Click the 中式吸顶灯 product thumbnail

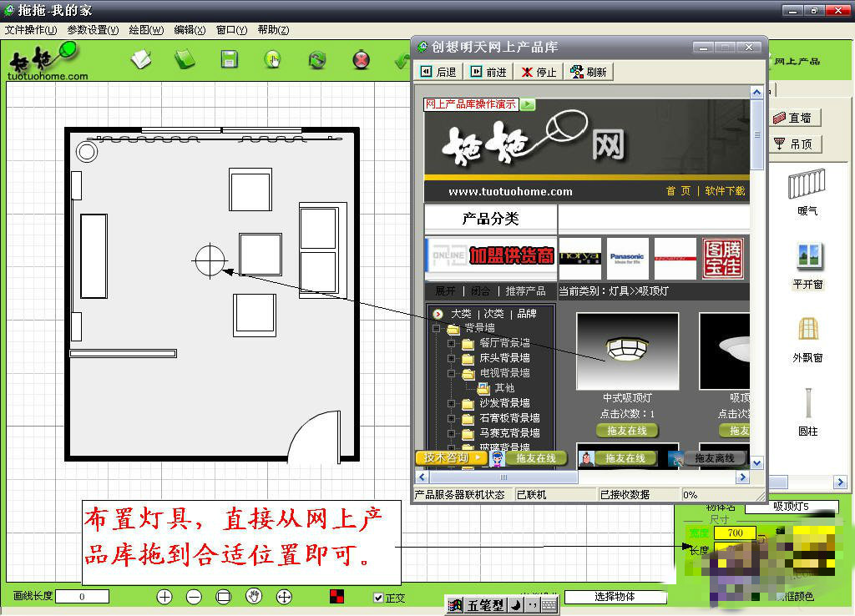click(x=627, y=351)
